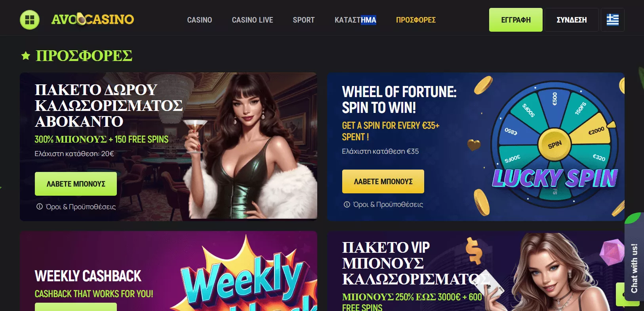Open the ΚΑΤΑΣΤΗΜΑ menu item
Screen dimensions: 644x311
tap(355, 20)
